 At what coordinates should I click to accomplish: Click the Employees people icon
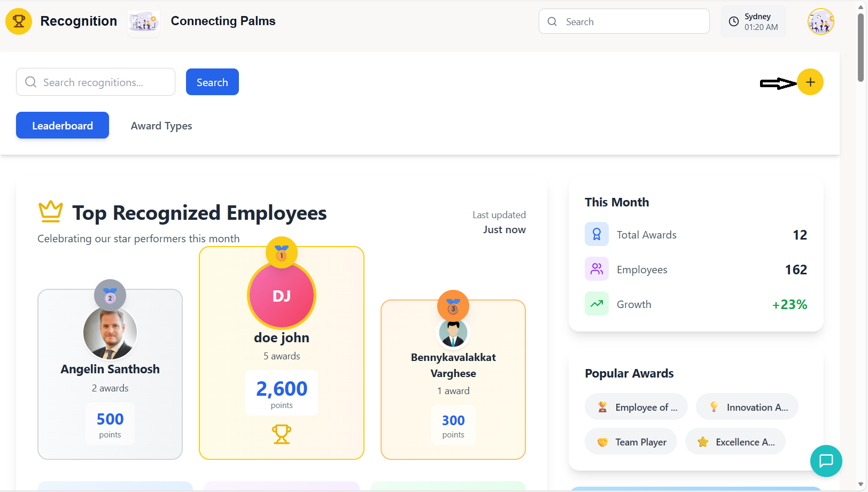596,269
